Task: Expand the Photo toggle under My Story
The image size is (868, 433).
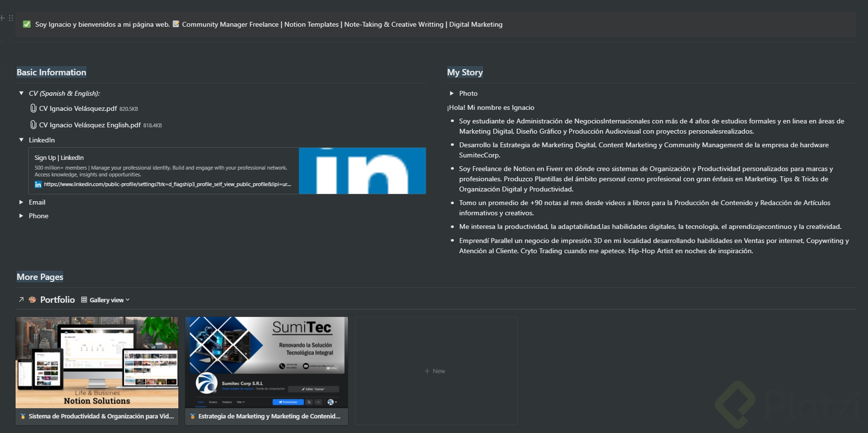Action: pyautogui.click(x=452, y=93)
